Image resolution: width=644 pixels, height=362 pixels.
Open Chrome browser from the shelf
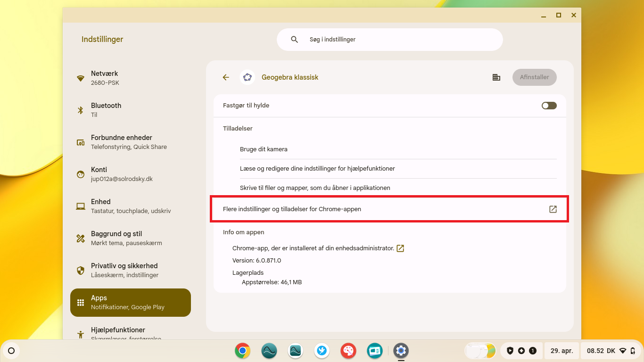click(x=243, y=351)
